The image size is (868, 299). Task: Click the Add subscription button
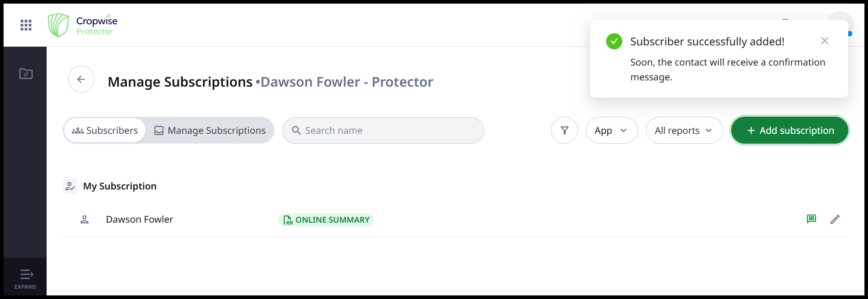point(790,131)
